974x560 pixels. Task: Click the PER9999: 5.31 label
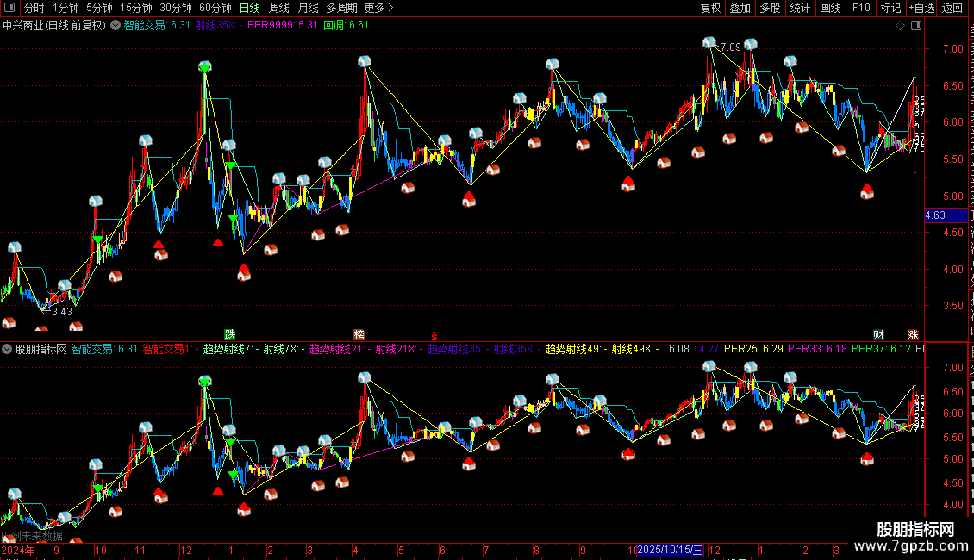(283, 26)
